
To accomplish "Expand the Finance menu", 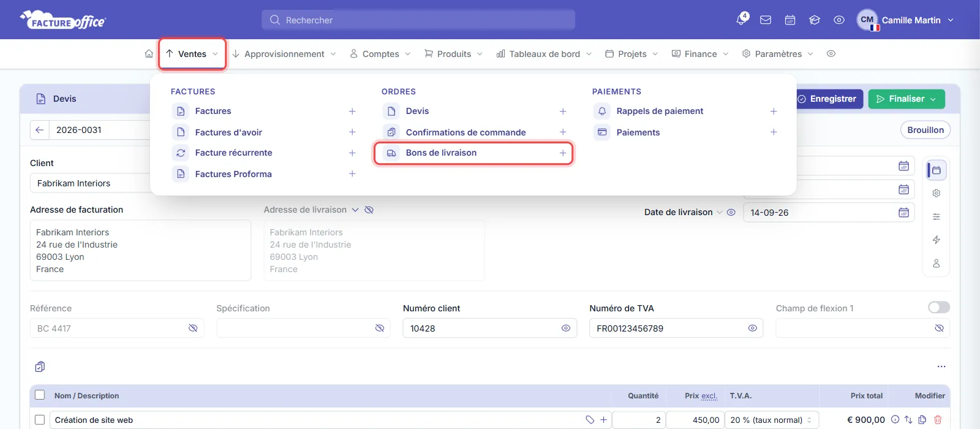I will [x=700, y=54].
